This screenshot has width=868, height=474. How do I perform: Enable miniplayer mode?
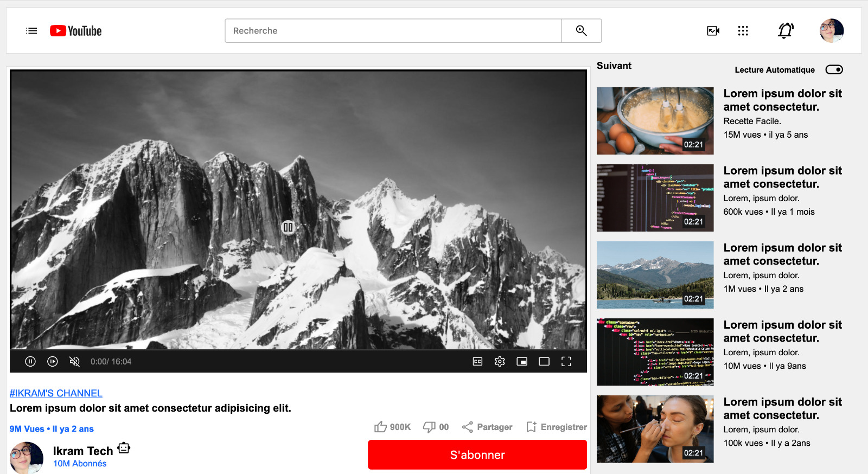click(522, 361)
